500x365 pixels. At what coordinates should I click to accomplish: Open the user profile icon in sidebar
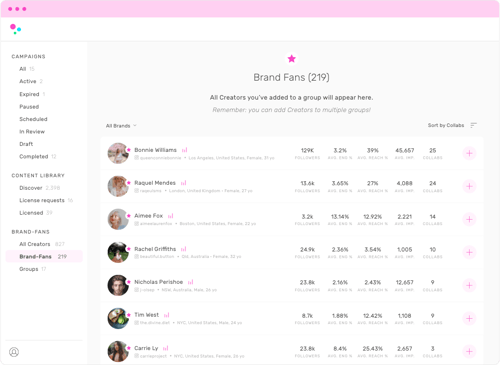pyautogui.click(x=14, y=352)
